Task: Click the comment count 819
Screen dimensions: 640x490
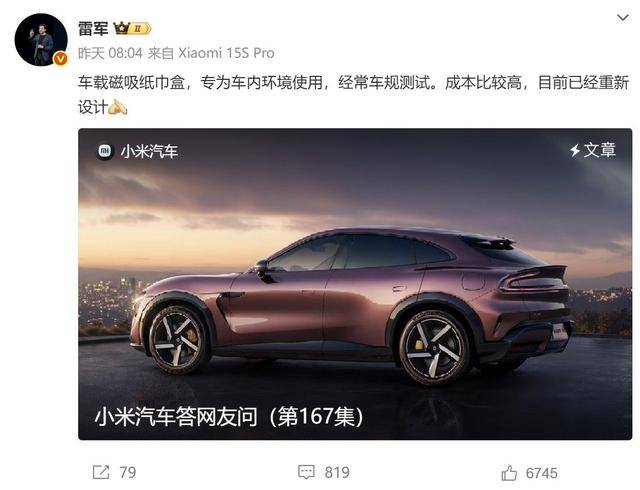Action: point(337,472)
